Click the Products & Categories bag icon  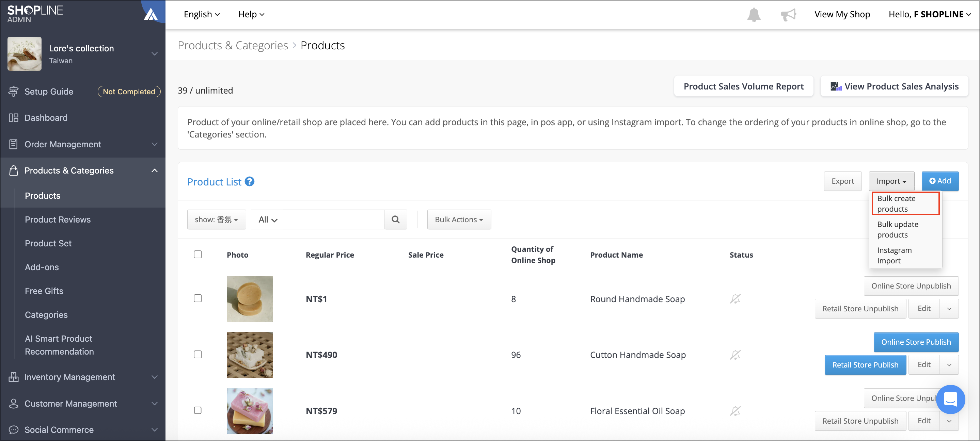pos(13,170)
